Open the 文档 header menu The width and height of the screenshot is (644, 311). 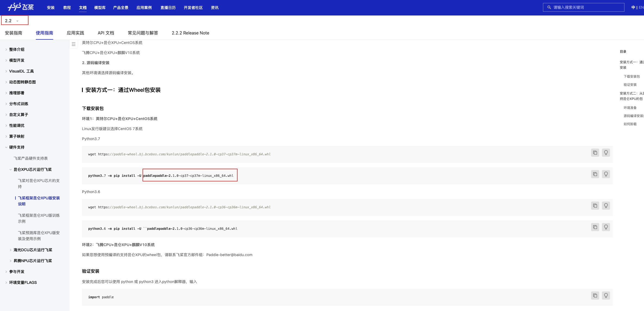pos(83,8)
